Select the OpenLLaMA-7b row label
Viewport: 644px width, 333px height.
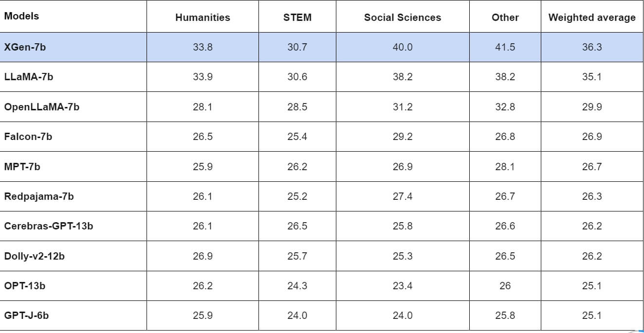point(42,107)
